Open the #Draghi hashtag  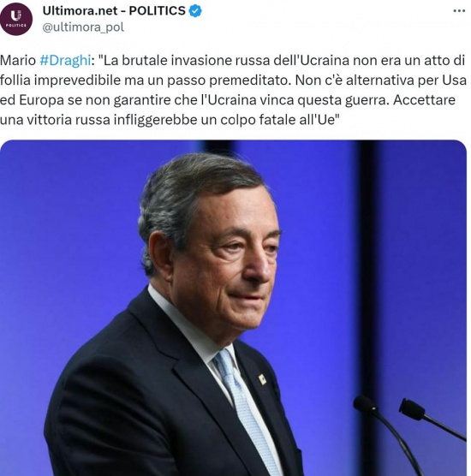pyautogui.click(x=65, y=61)
